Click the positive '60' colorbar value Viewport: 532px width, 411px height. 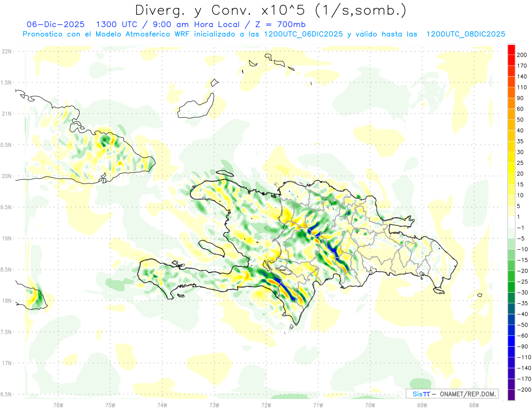point(521,109)
